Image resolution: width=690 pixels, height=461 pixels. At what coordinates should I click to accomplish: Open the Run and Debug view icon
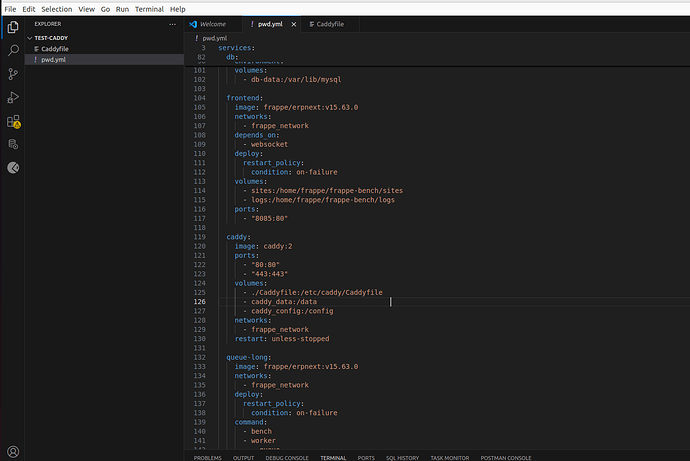point(13,97)
